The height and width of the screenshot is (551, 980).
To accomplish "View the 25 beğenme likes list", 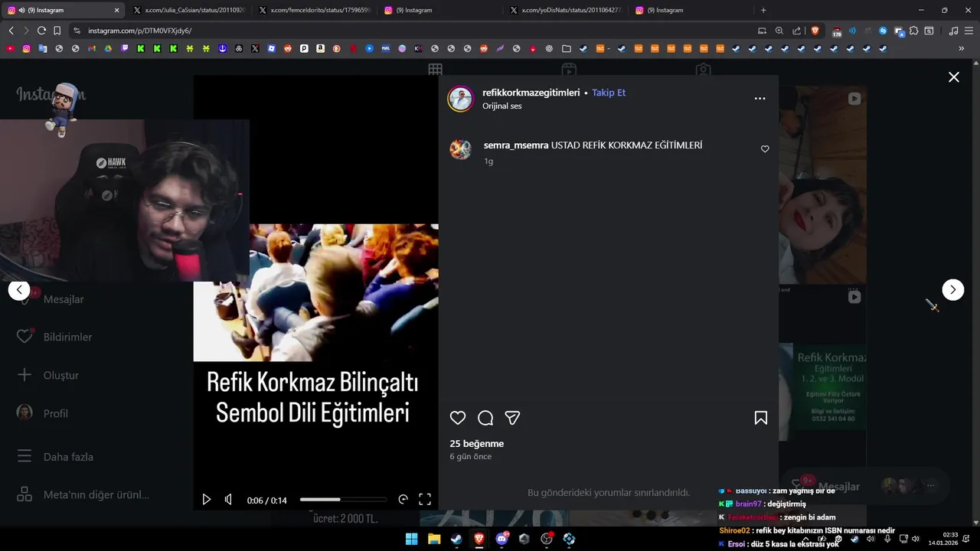I will [x=477, y=444].
